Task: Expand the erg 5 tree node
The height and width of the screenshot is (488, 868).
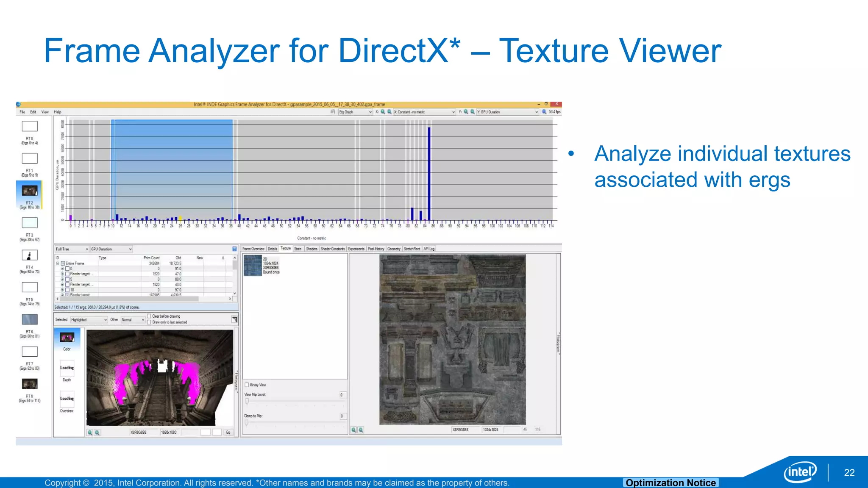Action: point(62,279)
